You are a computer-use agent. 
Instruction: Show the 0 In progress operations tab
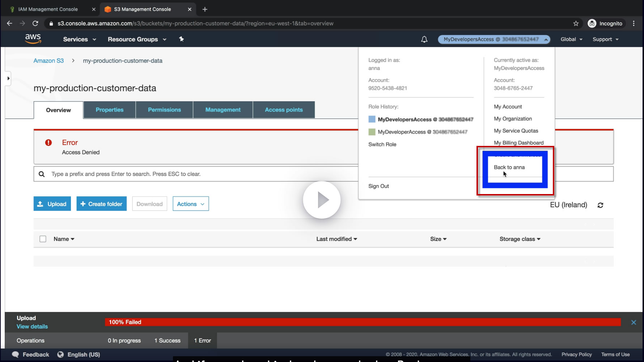pyautogui.click(x=124, y=341)
